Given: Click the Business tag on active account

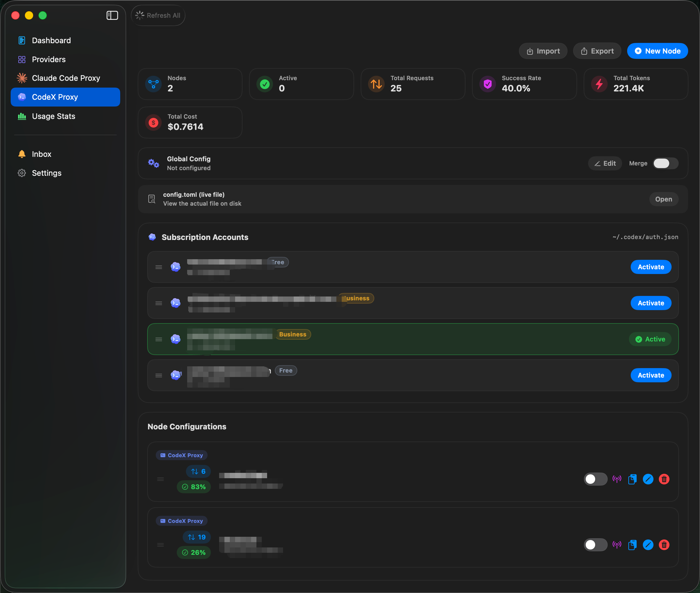Looking at the screenshot, I should point(293,334).
